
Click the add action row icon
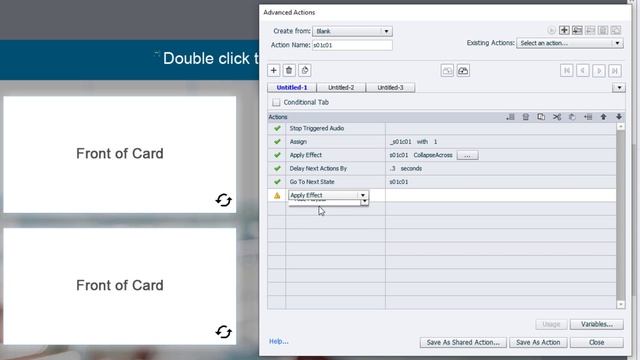tap(510, 117)
